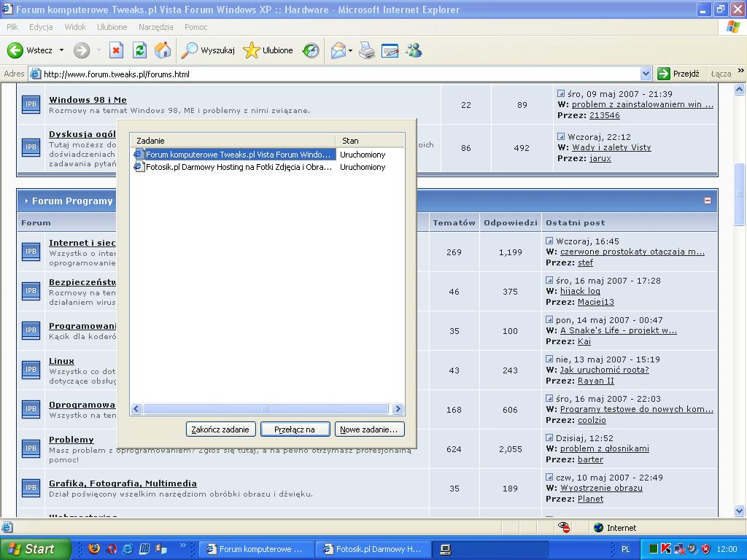
Task: Open the Widok menu
Action: coord(74,27)
